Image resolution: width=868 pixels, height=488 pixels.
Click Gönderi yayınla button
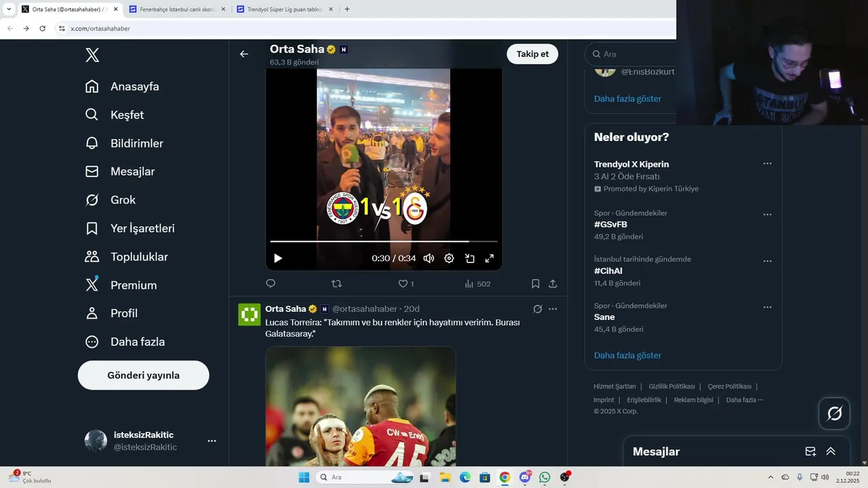point(143,375)
